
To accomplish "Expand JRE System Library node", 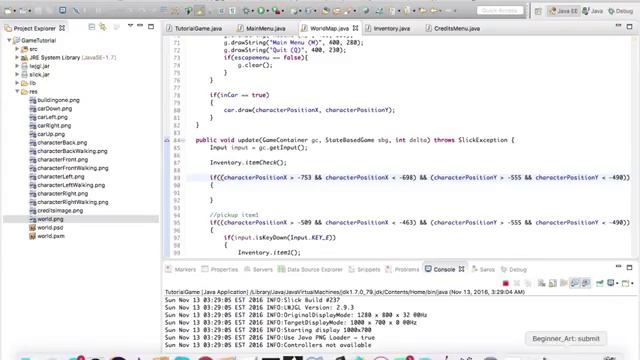I will [x=17, y=57].
